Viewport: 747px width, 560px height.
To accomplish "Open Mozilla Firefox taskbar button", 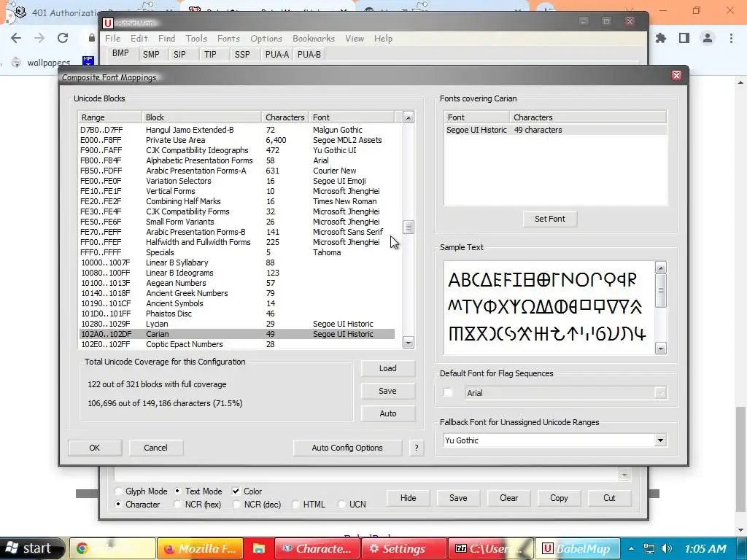I will click(200, 548).
